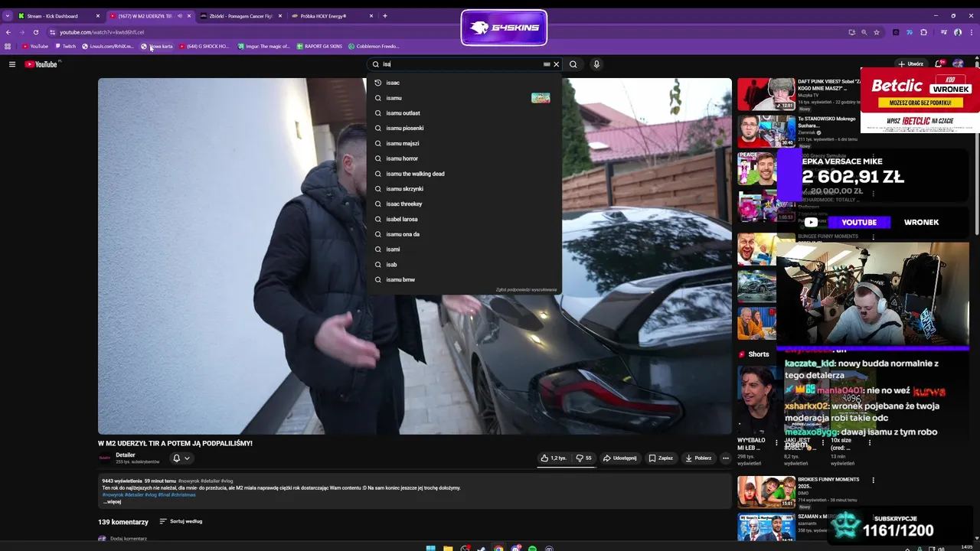Switch to Próbka HOLY Energy tab
The width and height of the screenshot is (980, 551).
(x=332, y=16)
